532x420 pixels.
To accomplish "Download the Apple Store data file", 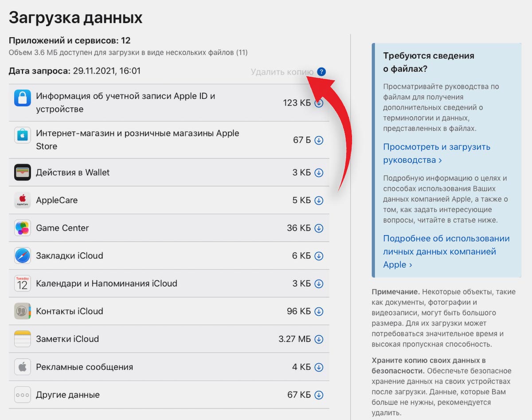I will (x=319, y=140).
